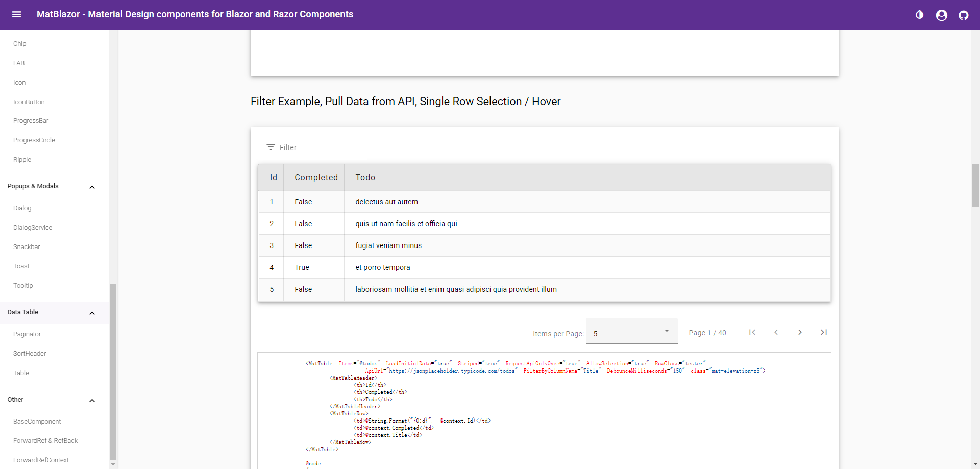980x469 pixels.
Task: Jump to last page using skip-forward icon
Action: pos(824,332)
